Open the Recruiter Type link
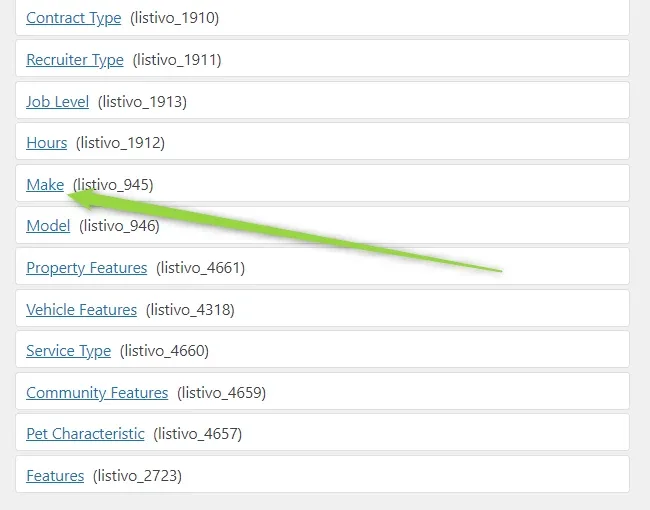This screenshot has height=510, width=650. (x=75, y=60)
